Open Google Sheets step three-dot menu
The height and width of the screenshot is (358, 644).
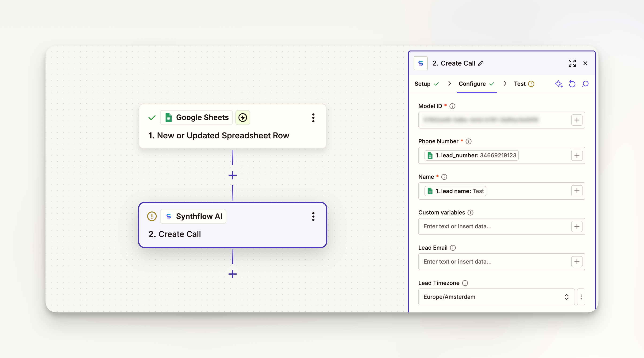point(313,118)
